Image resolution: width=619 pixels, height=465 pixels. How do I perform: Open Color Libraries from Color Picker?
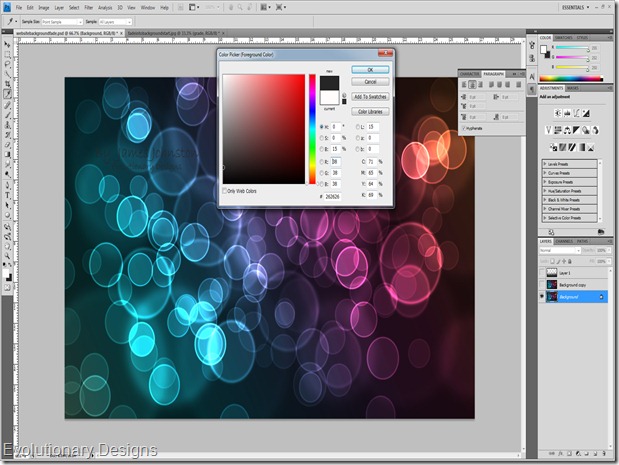pyautogui.click(x=370, y=112)
